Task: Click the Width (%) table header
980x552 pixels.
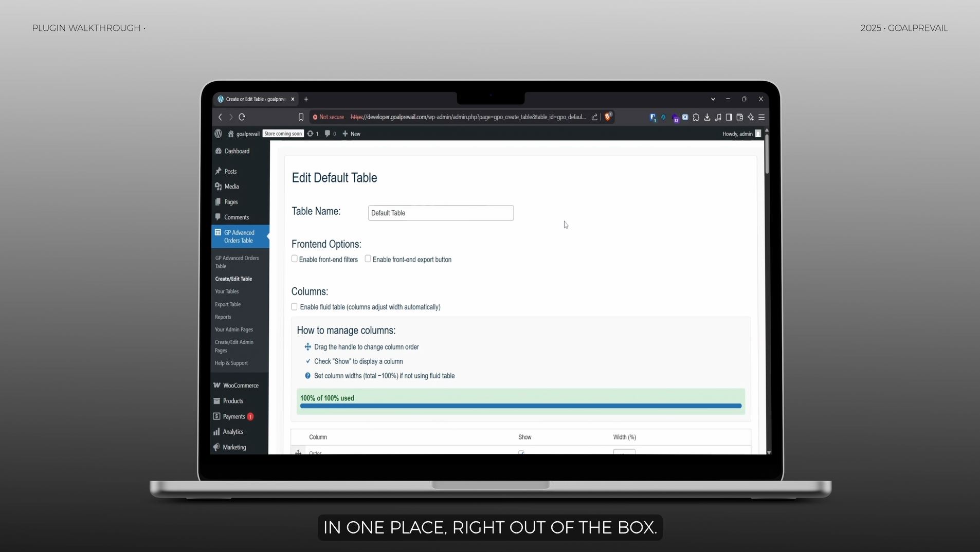Action: 625,437
